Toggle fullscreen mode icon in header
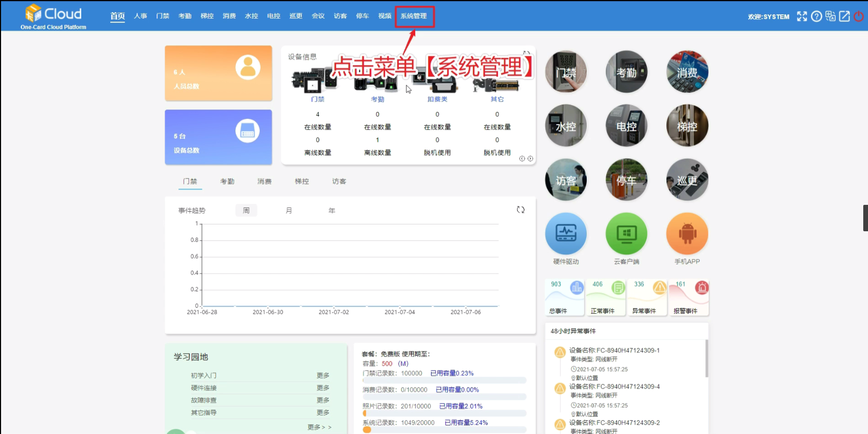 802,16
